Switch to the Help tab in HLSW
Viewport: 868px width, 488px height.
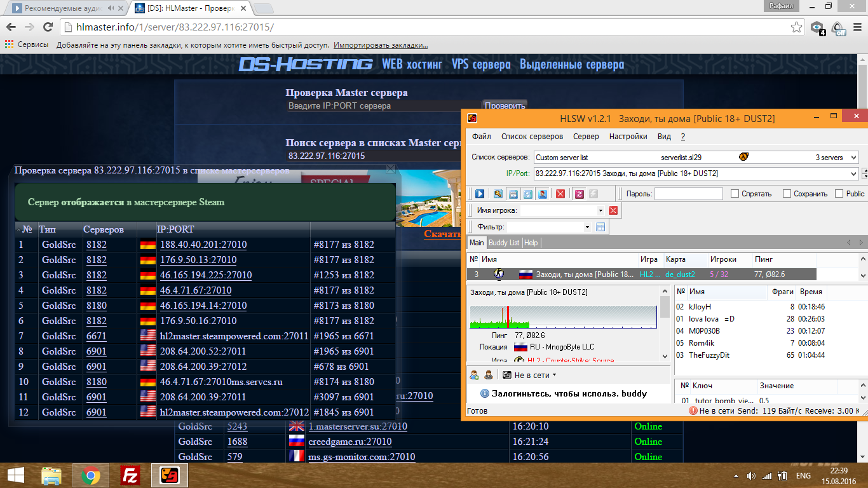531,243
